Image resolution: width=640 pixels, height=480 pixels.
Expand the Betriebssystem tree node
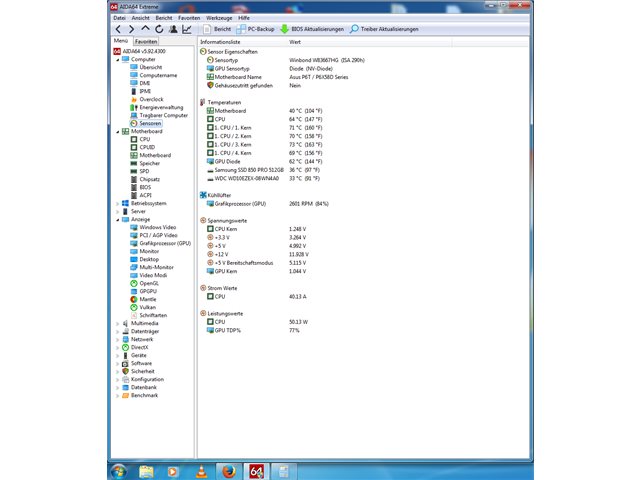118,203
